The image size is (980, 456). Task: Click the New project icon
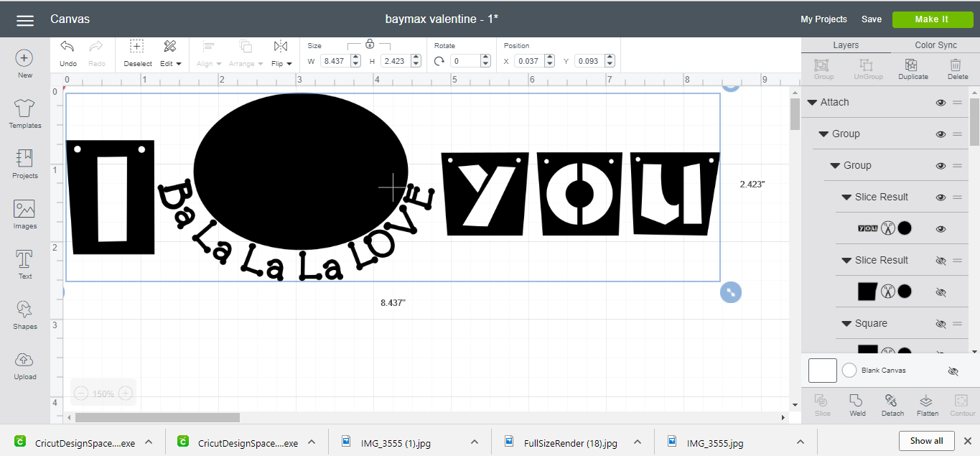(24, 58)
